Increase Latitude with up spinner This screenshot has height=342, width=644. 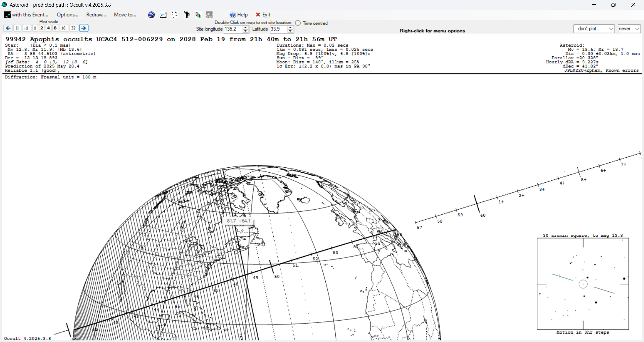[x=290, y=27]
